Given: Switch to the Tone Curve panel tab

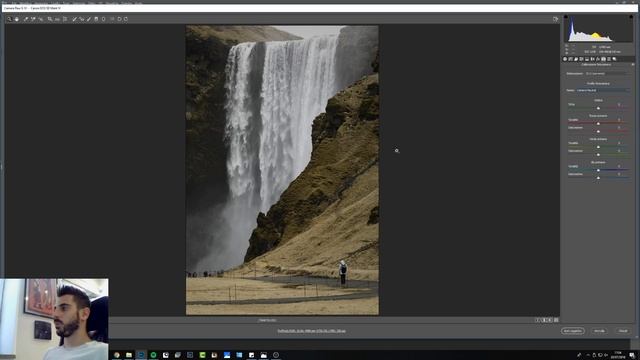Looking at the screenshot, I should point(571,59).
